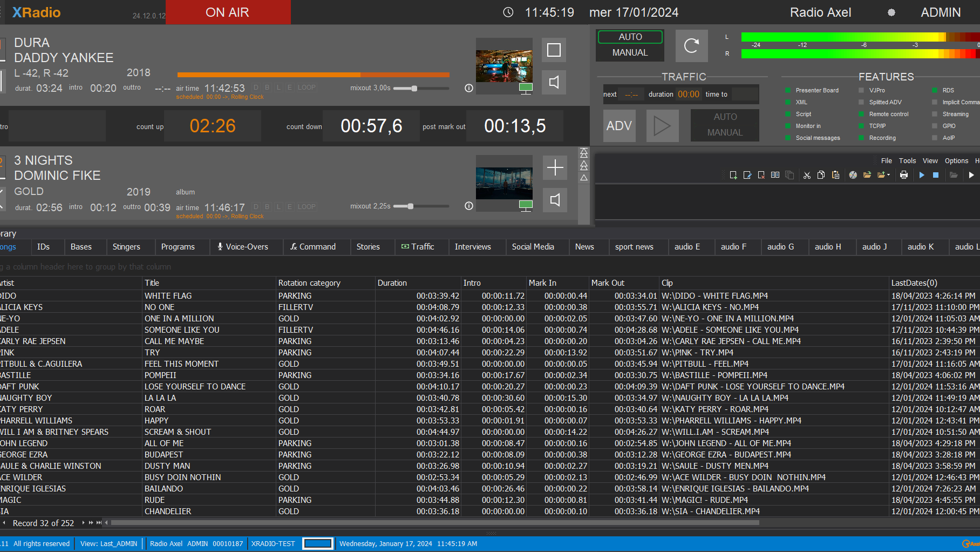Screen dimensions: 980x552
Task: Click the circular reload arrow button
Action: click(691, 46)
